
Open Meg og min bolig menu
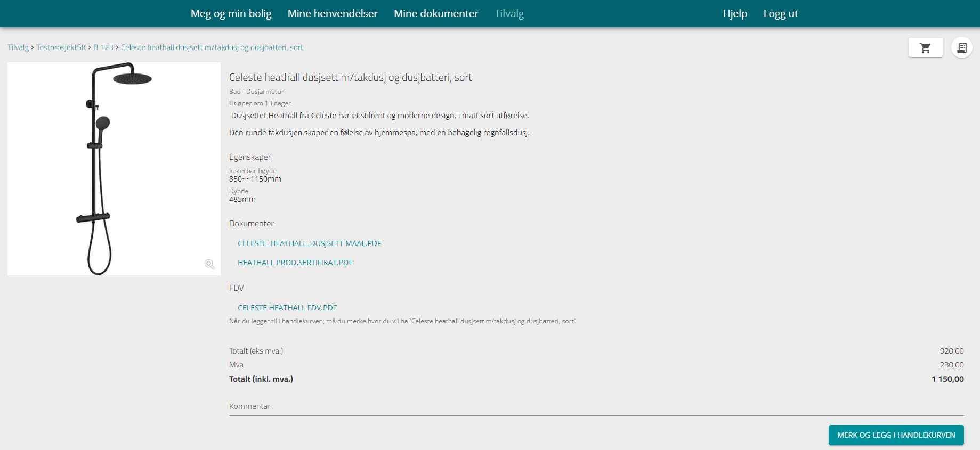231,13
